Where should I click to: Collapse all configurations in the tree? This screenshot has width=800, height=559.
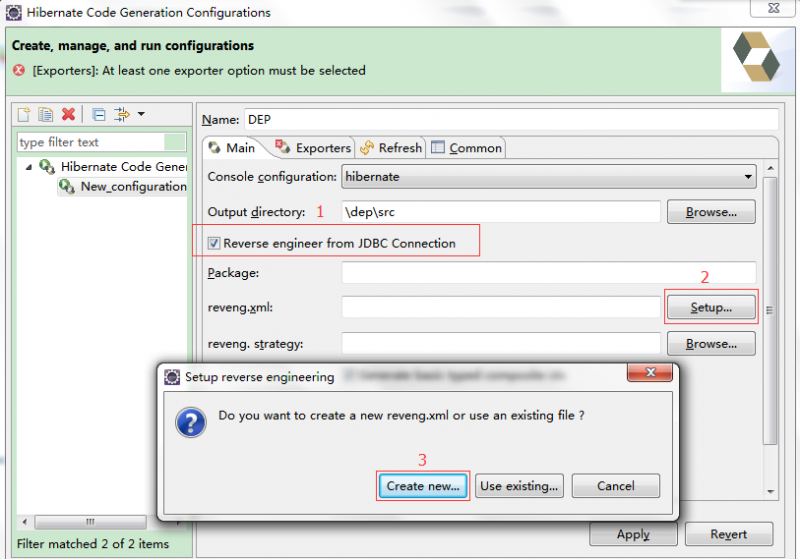[x=98, y=115]
